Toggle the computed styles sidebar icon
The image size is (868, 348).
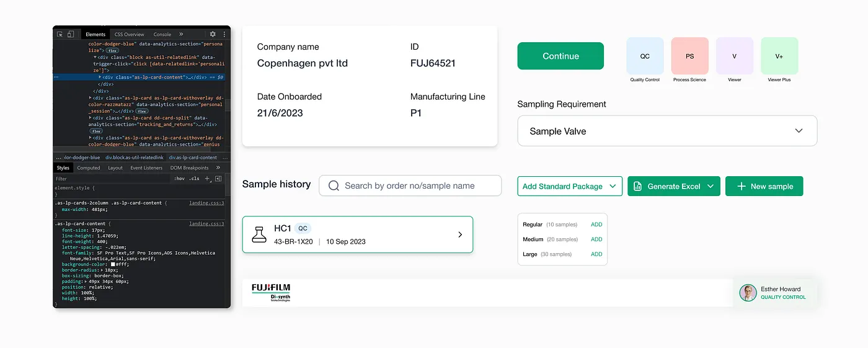pos(218,179)
